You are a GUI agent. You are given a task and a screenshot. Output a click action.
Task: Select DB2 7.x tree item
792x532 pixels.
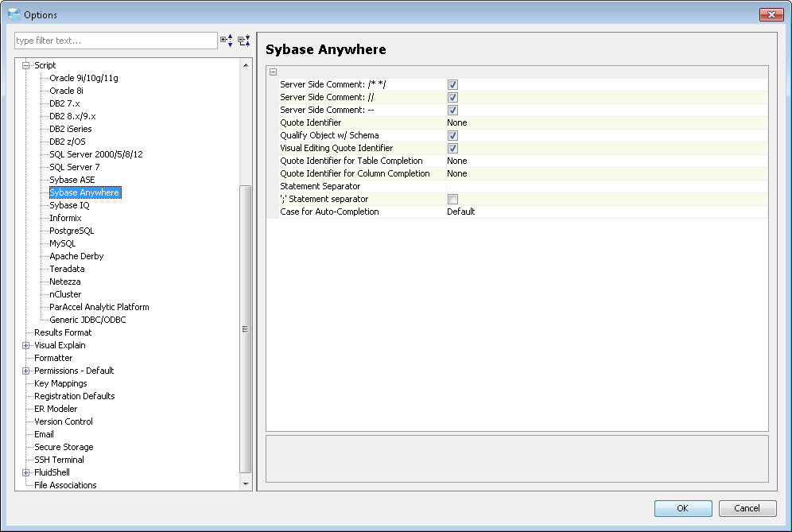64,103
